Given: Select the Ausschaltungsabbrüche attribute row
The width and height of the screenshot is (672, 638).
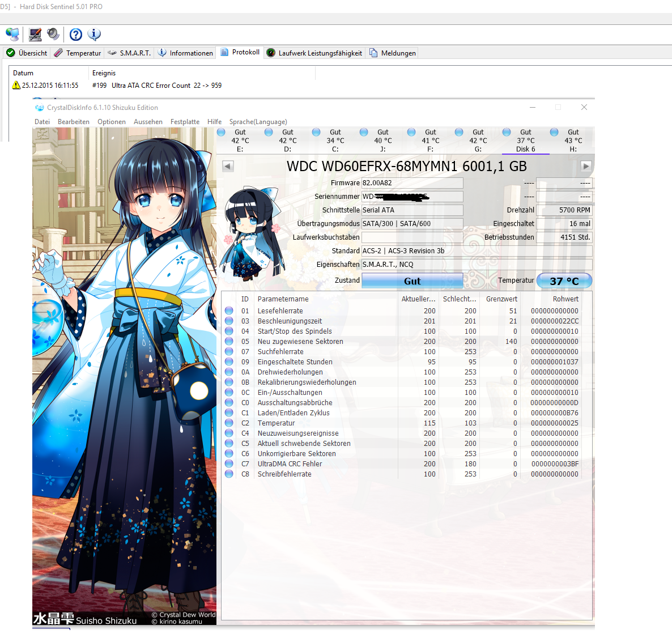Looking at the screenshot, I should tap(402, 402).
